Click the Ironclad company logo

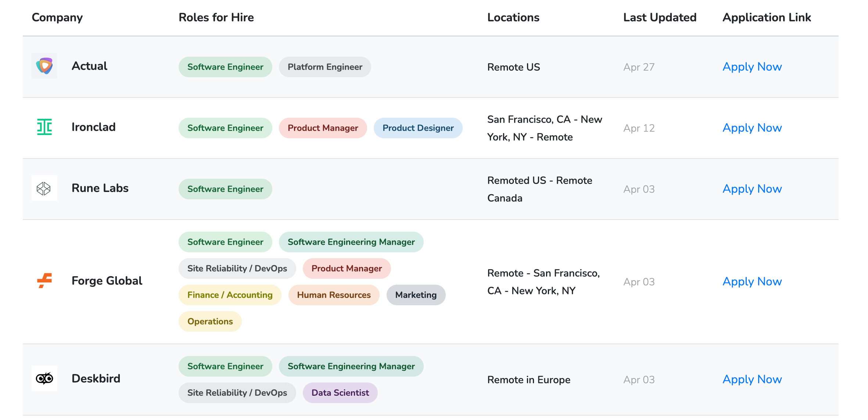[44, 127]
